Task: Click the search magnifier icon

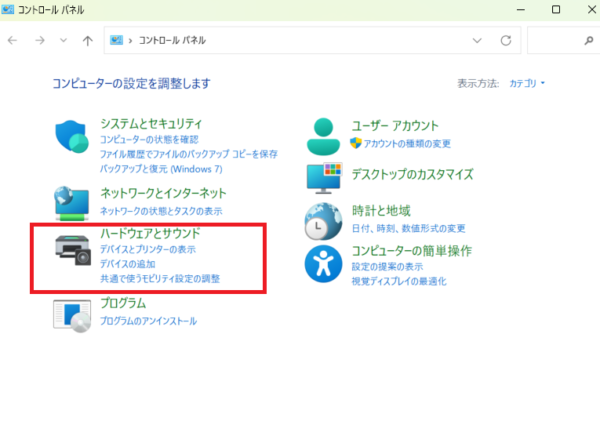Action: point(589,40)
